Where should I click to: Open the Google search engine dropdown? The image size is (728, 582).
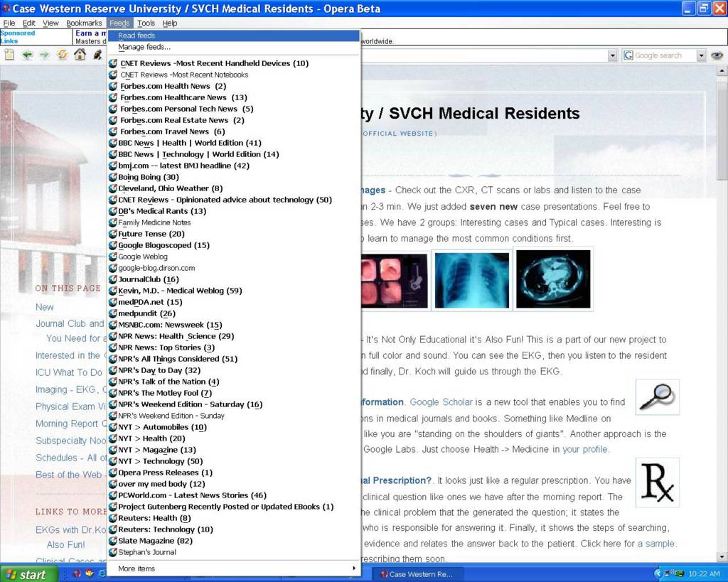coord(701,55)
